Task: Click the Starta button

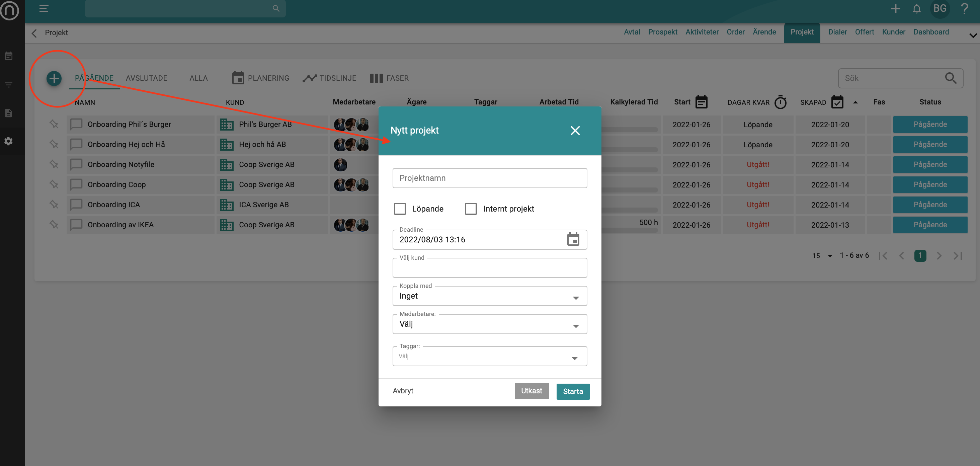Action: tap(573, 391)
